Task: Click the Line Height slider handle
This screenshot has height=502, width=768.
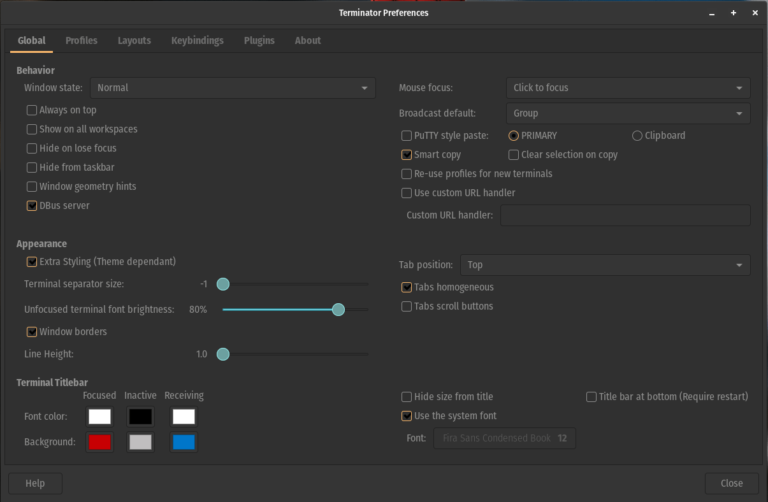Action: pos(223,354)
